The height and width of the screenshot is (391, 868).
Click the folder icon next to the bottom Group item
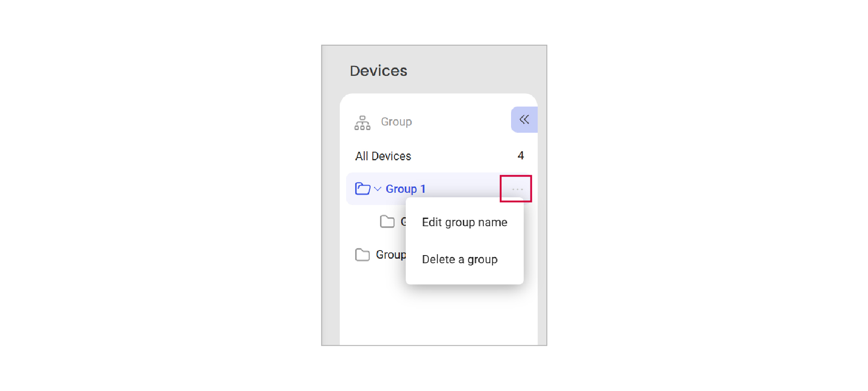(x=362, y=255)
